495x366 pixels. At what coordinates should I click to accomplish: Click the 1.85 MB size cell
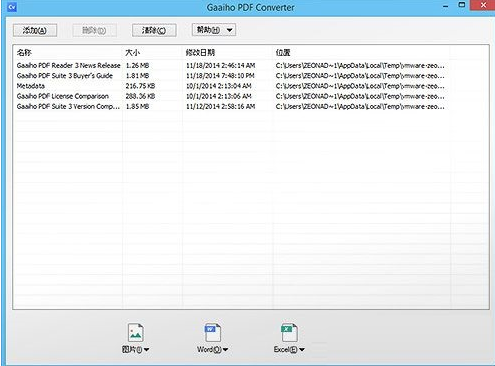tap(137, 107)
